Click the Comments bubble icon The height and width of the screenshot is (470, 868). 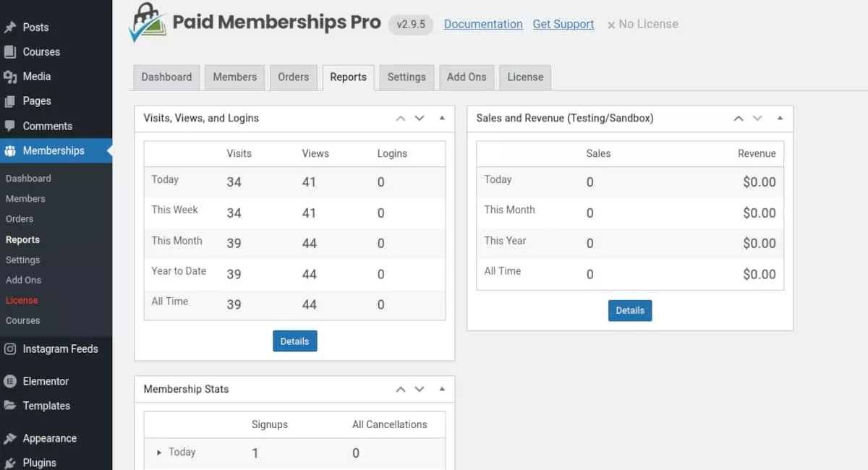tap(9, 126)
